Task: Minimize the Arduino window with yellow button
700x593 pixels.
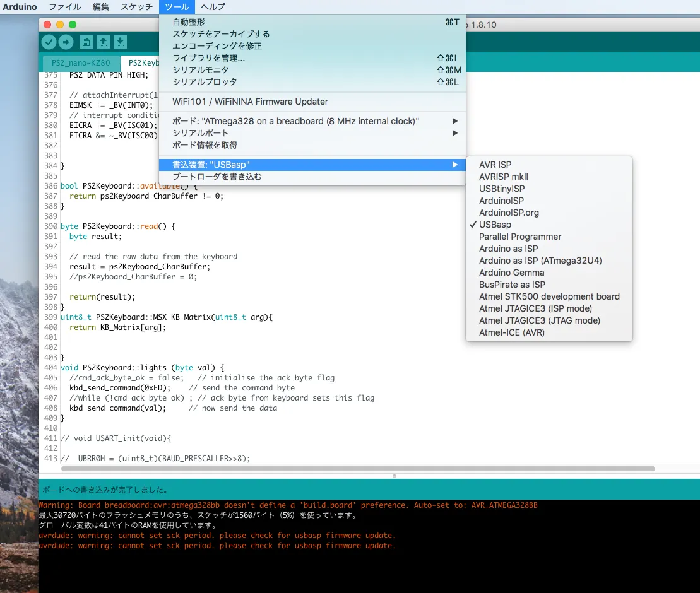Action: click(60, 25)
